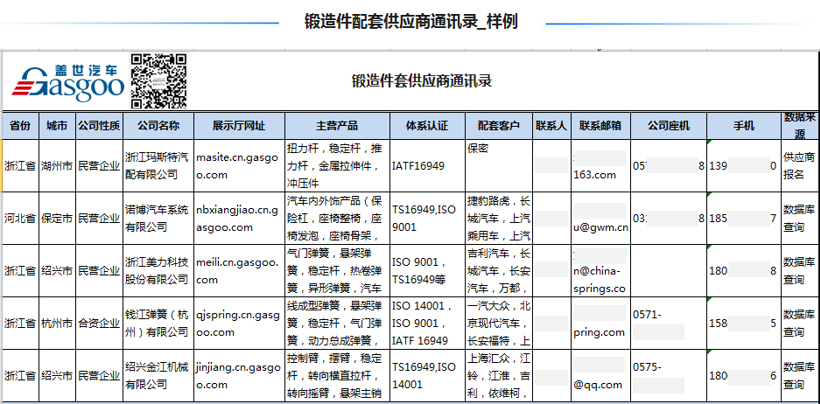Select the 湖州市 city cell
The height and width of the screenshot is (404, 820).
coord(57,166)
